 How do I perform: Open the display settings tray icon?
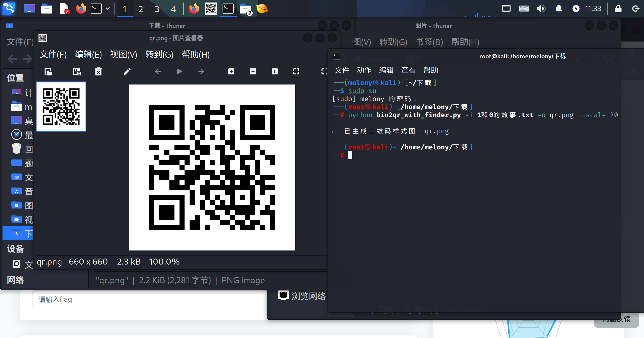tap(506, 9)
